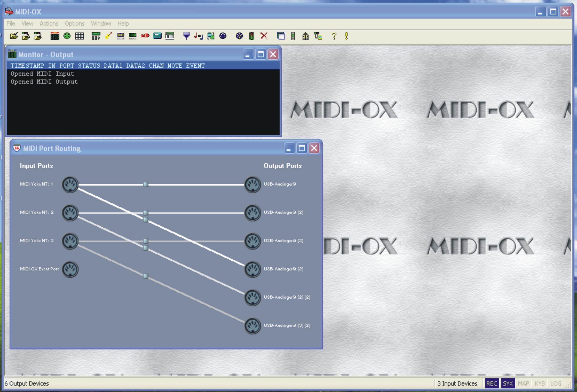577x392 pixels.
Task: Open the Options menu
Action: pos(74,24)
